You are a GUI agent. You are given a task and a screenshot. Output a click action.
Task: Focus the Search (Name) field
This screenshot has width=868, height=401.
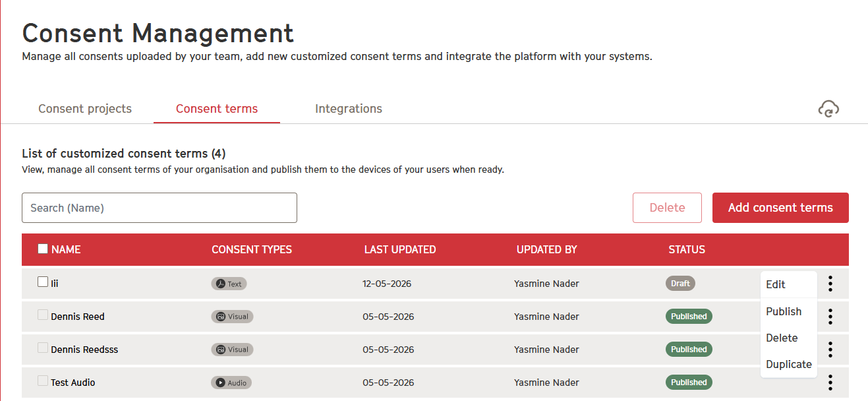click(159, 208)
